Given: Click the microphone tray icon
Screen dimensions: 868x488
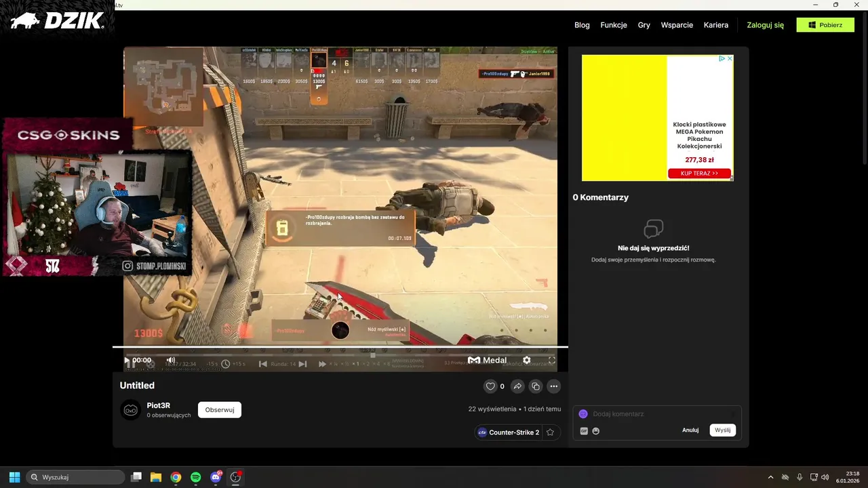Looking at the screenshot, I should (800, 477).
